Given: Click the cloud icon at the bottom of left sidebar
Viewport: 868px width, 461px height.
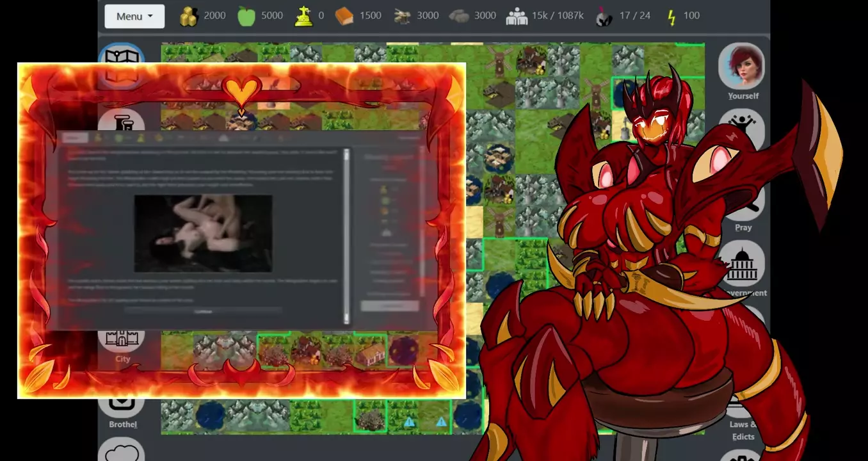Looking at the screenshot, I should 122,451.
